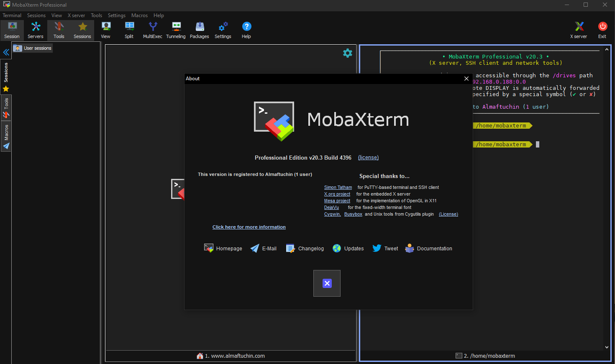Open the Terminal menu
Viewport: 615px width, 364px height.
point(12,15)
